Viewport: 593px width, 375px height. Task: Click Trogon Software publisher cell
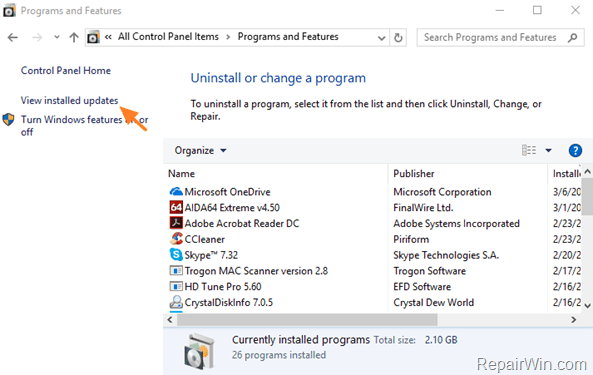click(429, 271)
